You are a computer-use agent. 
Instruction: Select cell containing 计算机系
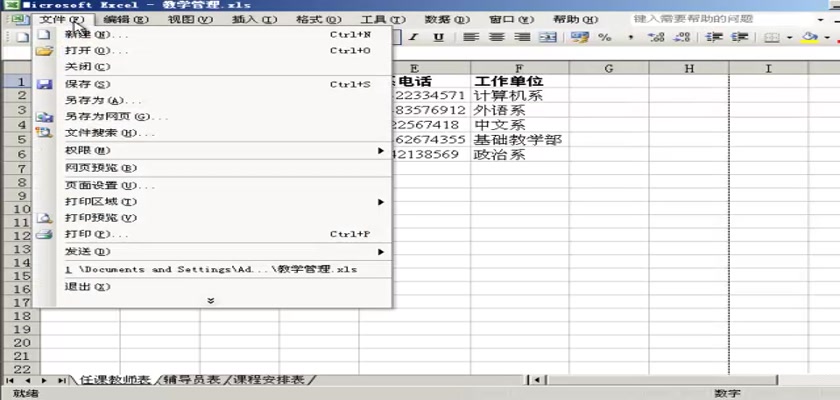point(520,96)
